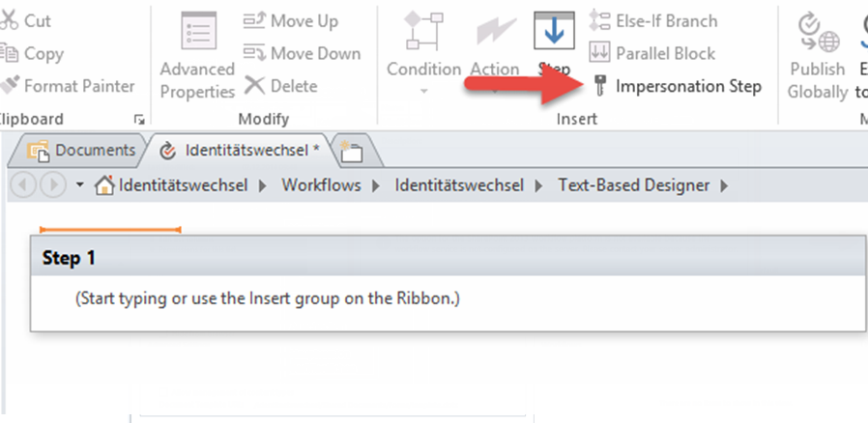Image resolution: width=868 pixels, height=423 pixels.
Task: Select the Format Painter brush icon
Action: (10, 86)
